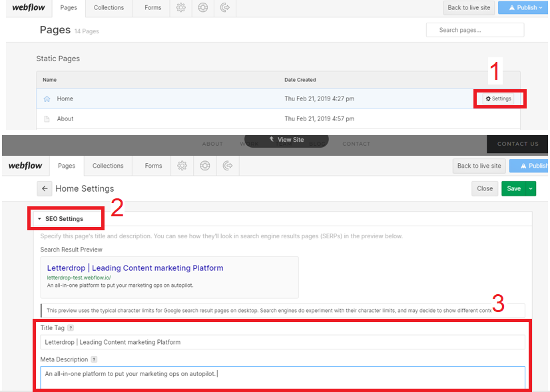Switch to the Collections tab

point(109,8)
